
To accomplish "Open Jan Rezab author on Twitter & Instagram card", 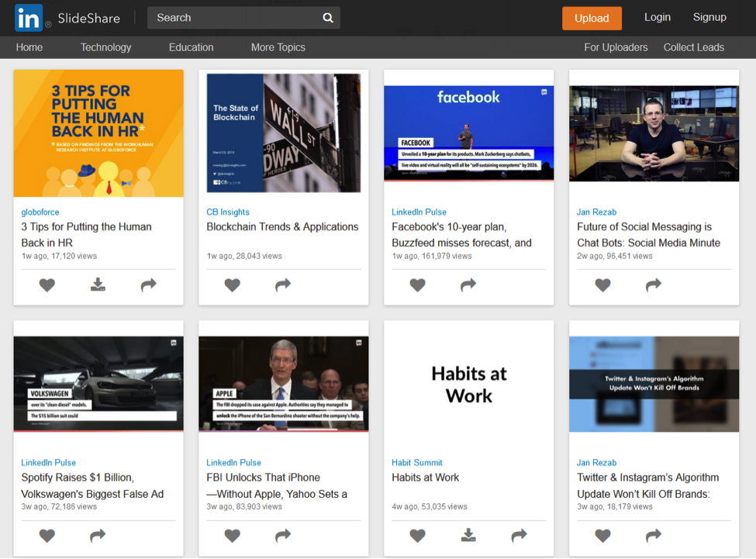I will (596, 463).
